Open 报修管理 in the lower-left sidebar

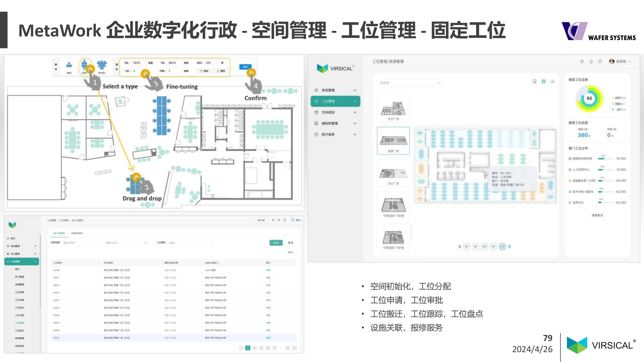(x=19, y=338)
